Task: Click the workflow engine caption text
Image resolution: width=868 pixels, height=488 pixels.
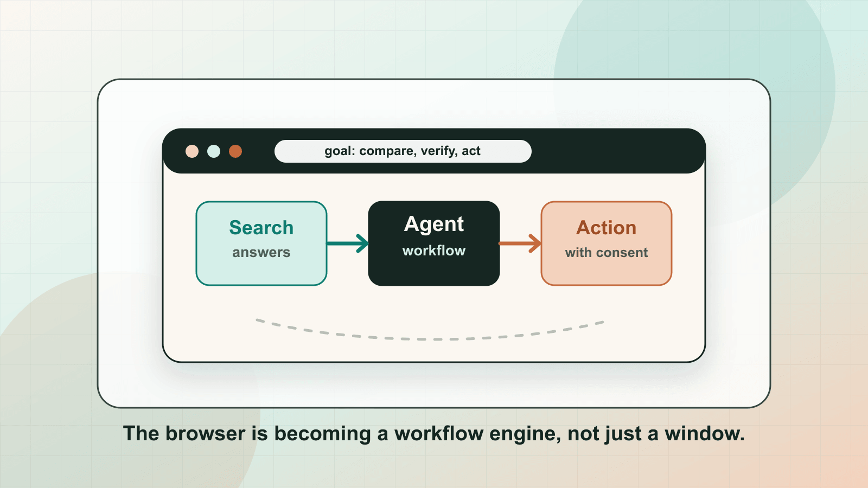Action: 434,433
